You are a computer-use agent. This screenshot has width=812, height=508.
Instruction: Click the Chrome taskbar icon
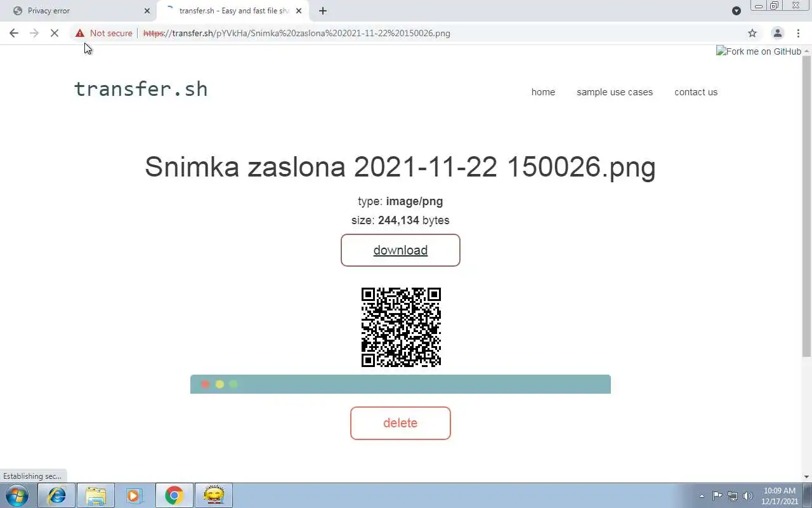pos(174,495)
